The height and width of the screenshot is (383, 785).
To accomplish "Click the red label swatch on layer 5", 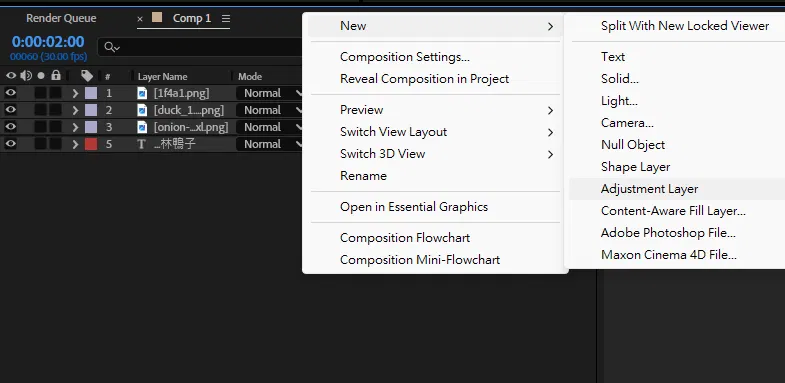I will [91, 144].
